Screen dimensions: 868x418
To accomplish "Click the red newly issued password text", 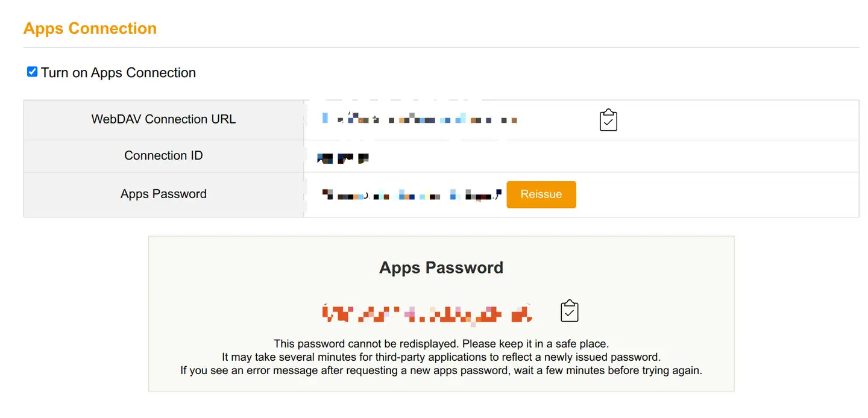I will coord(427,313).
